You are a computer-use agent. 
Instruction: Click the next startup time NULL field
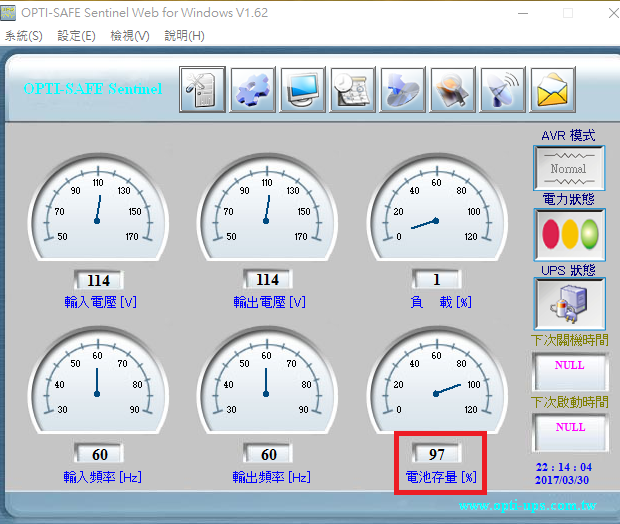pyautogui.click(x=570, y=433)
